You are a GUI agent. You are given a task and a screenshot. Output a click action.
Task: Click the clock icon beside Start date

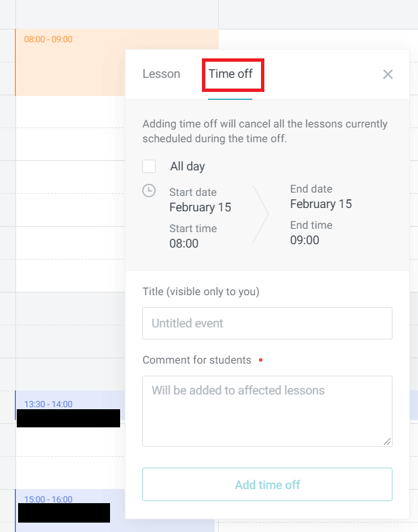tap(150, 191)
